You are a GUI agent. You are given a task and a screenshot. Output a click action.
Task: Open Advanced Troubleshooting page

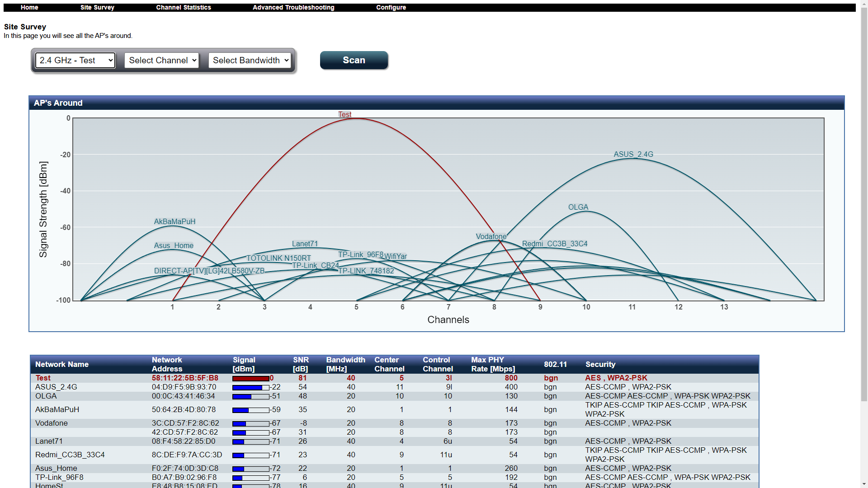tap(293, 7)
